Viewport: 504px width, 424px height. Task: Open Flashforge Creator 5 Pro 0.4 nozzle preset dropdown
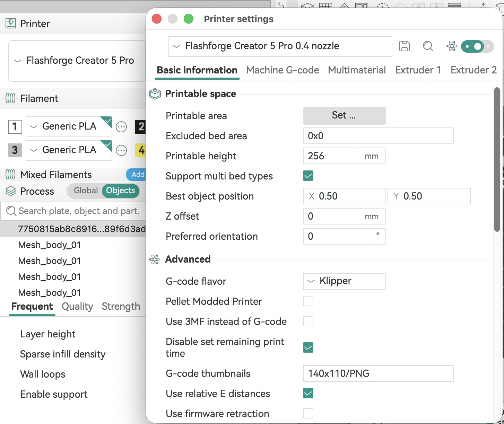(x=280, y=46)
